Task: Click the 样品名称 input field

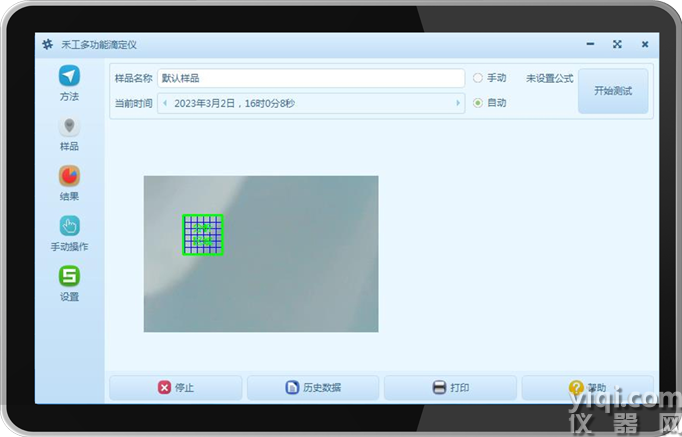Action: pos(311,78)
